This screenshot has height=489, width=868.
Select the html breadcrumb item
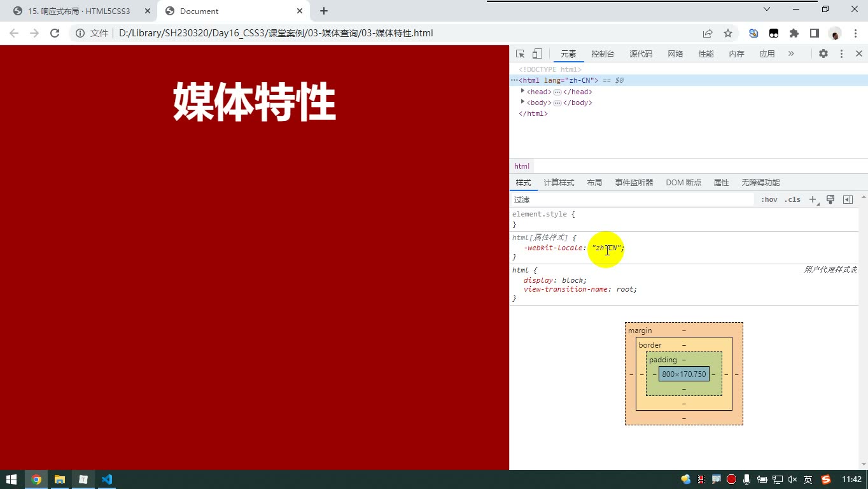coord(522,166)
